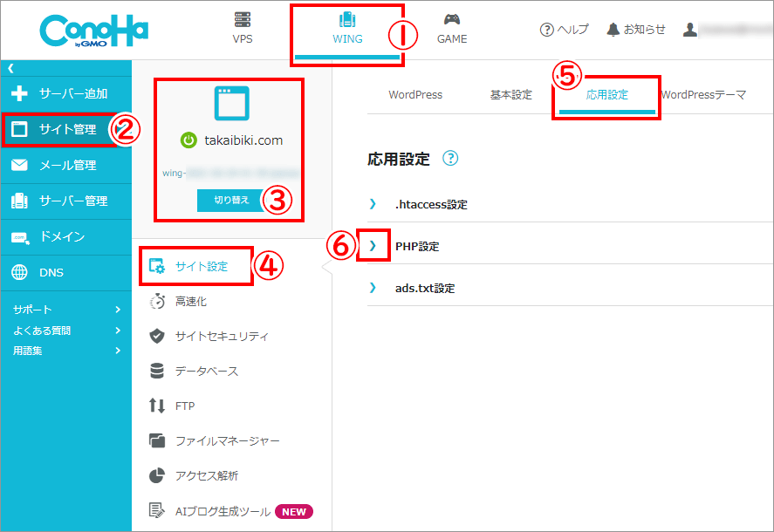This screenshot has width=774, height=532.
Task: Open サーバー管理 in the sidebar
Action: point(66,201)
